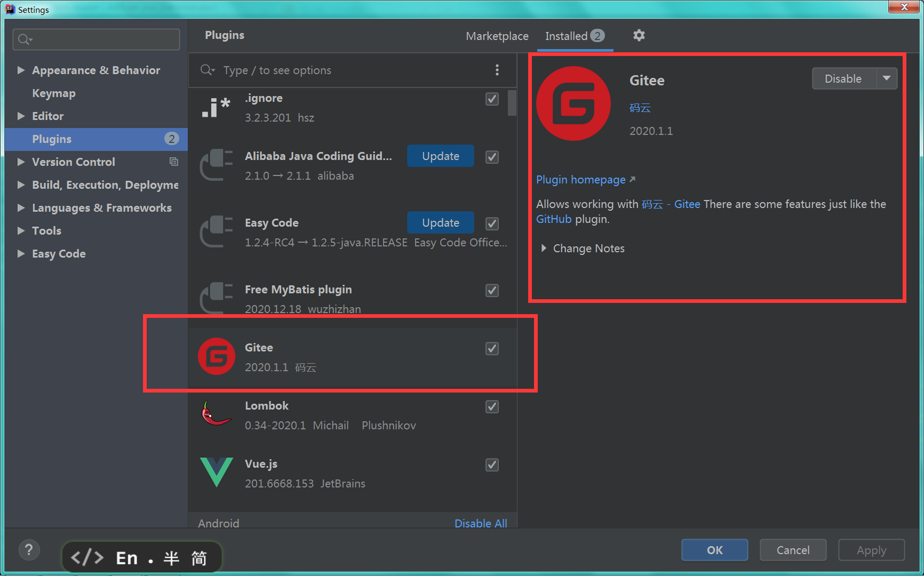Click the Lombok chili pepper icon

click(x=216, y=414)
